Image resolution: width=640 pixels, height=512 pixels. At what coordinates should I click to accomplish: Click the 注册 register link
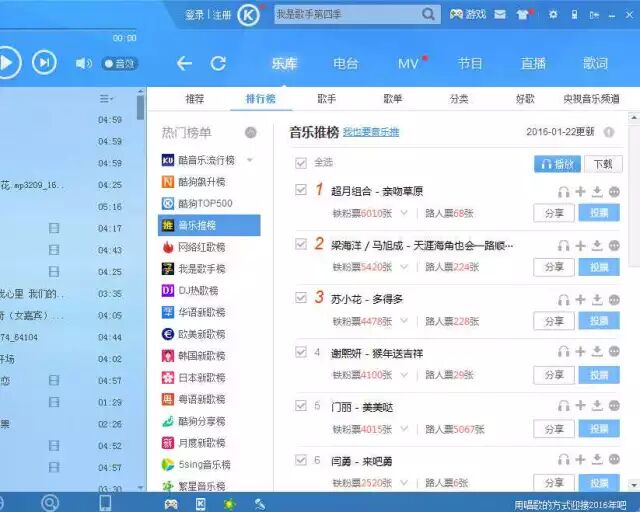222,16
